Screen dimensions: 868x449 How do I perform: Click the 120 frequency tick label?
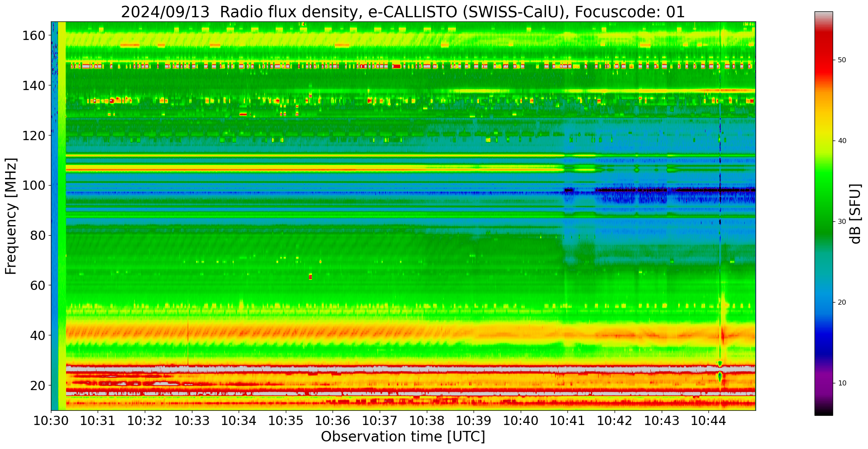tap(34, 135)
